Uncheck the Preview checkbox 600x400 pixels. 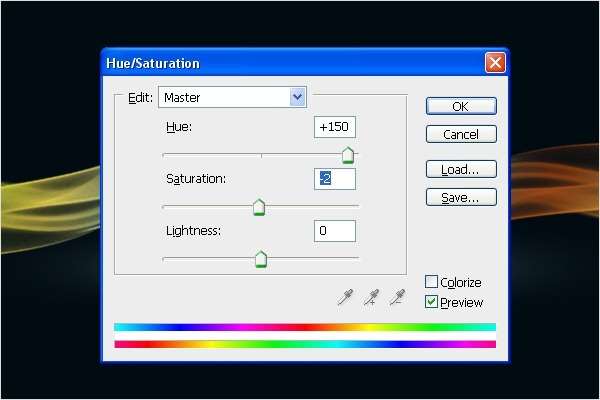pyautogui.click(x=431, y=302)
